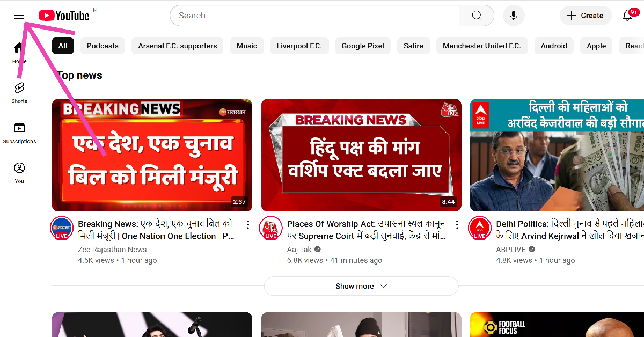Click Create button
This screenshot has height=337, width=644.
click(x=586, y=16)
